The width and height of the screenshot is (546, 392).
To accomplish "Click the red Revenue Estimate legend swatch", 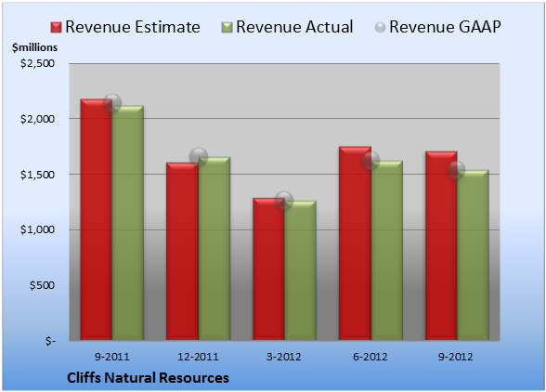I will click(56, 28).
